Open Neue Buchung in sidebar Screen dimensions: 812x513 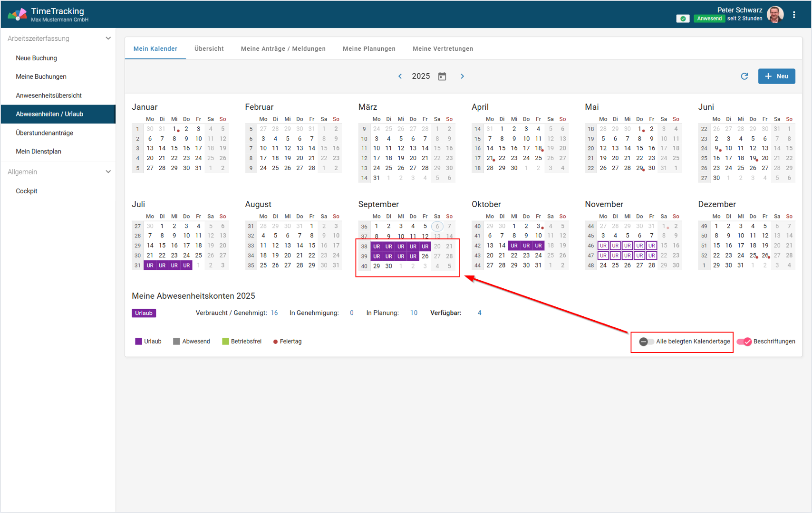click(x=36, y=58)
